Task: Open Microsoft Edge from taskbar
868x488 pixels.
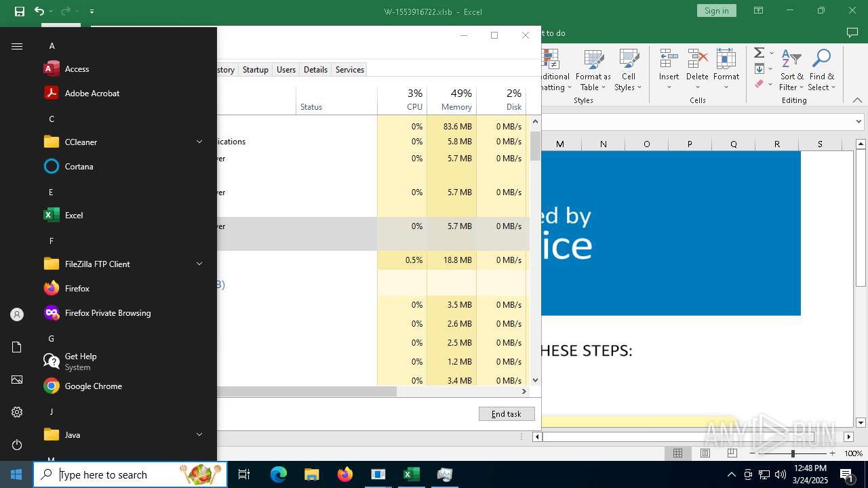Action: (x=279, y=474)
